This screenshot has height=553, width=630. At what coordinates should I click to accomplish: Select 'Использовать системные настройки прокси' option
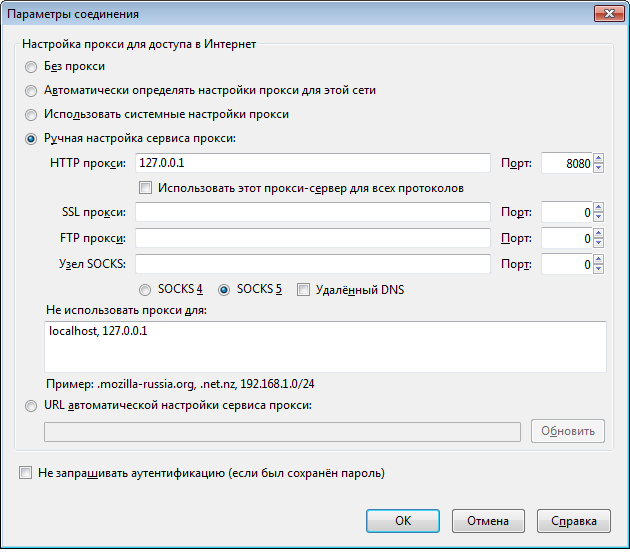click(31, 115)
